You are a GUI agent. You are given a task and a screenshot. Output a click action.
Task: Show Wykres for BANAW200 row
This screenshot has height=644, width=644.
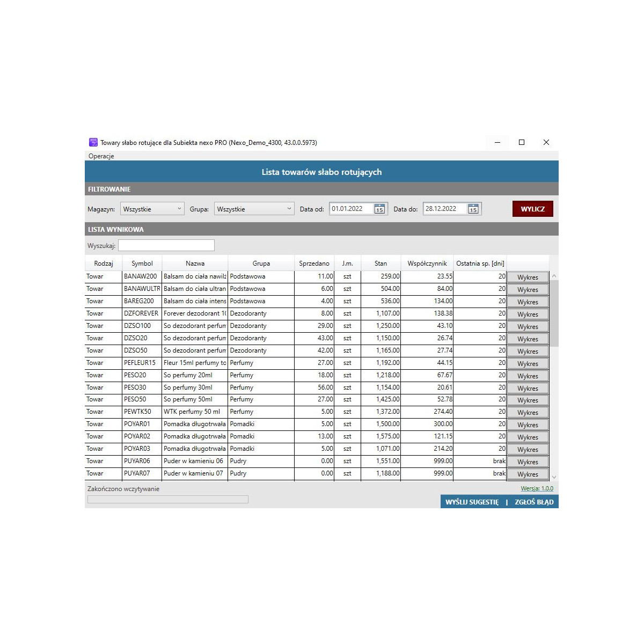coord(528,277)
